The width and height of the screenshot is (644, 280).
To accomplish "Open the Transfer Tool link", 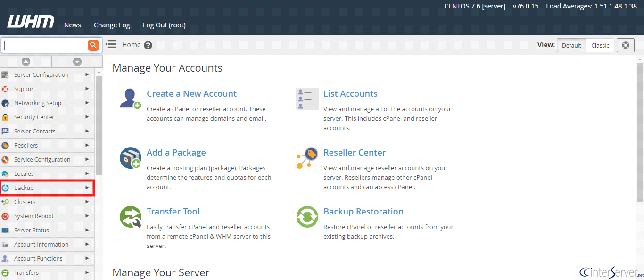I will click(173, 212).
